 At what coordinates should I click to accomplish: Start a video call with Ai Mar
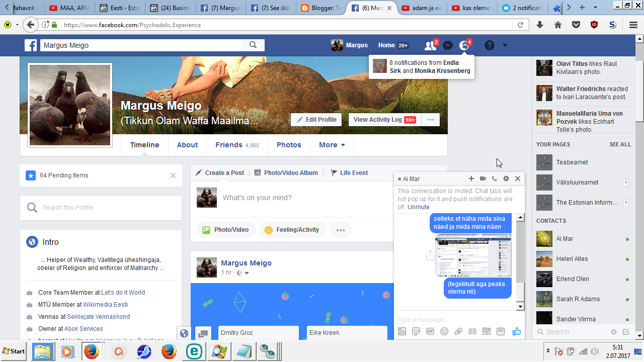[483, 178]
